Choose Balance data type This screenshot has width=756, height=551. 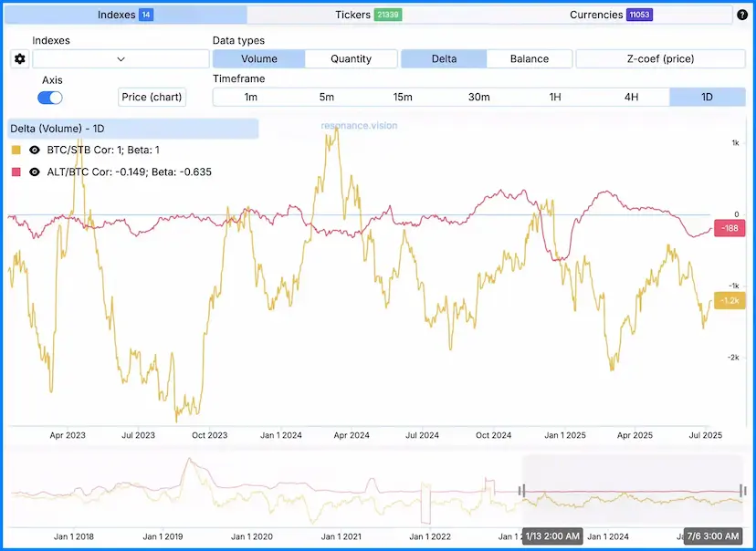click(x=530, y=59)
